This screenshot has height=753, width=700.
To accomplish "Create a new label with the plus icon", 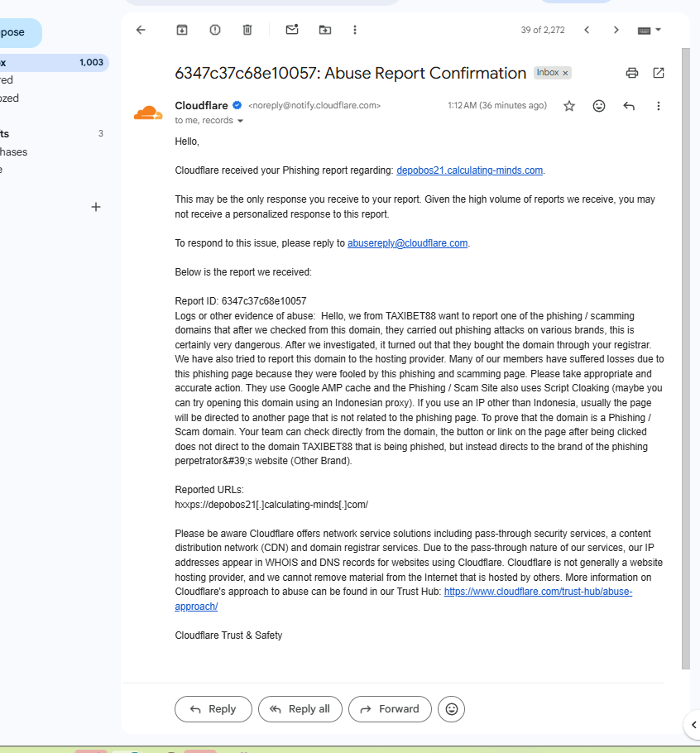I will [96, 207].
